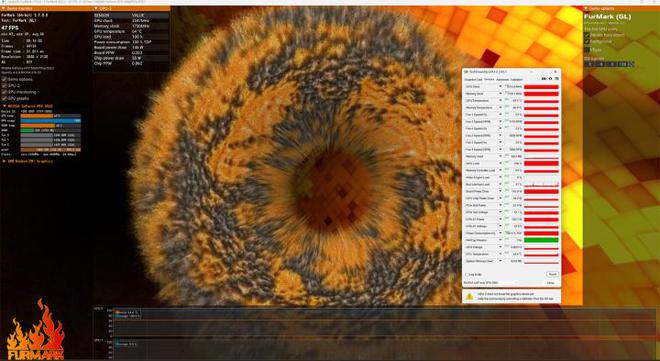
Task: Open the Board Power Draw dropdown
Action: (500, 191)
